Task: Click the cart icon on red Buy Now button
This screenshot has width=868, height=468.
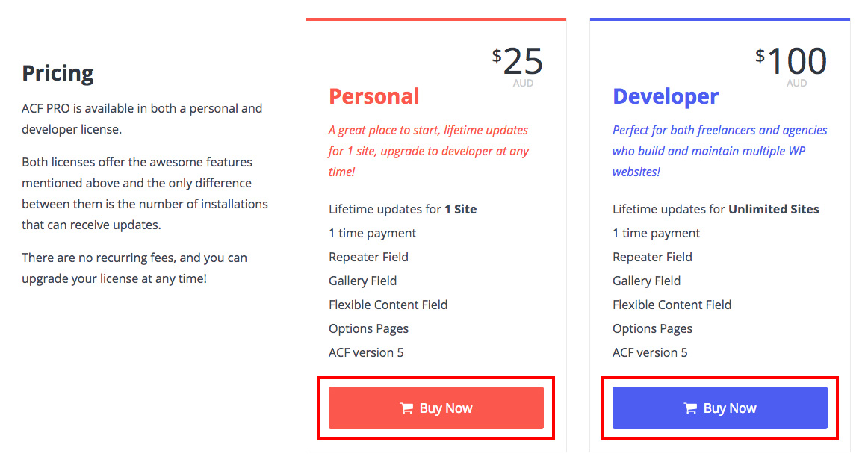Action: click(x=406, y=408)
